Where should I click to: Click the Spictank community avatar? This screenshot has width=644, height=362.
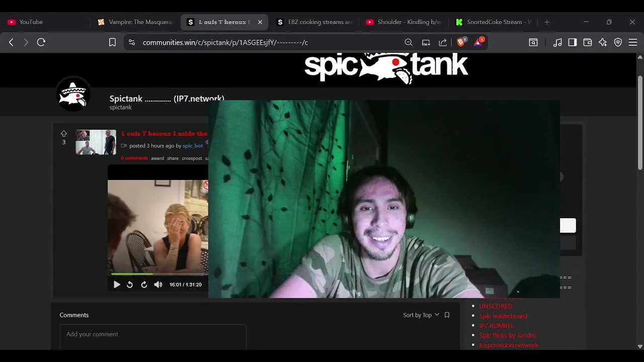pyautogui.click(x=73, y=94)
